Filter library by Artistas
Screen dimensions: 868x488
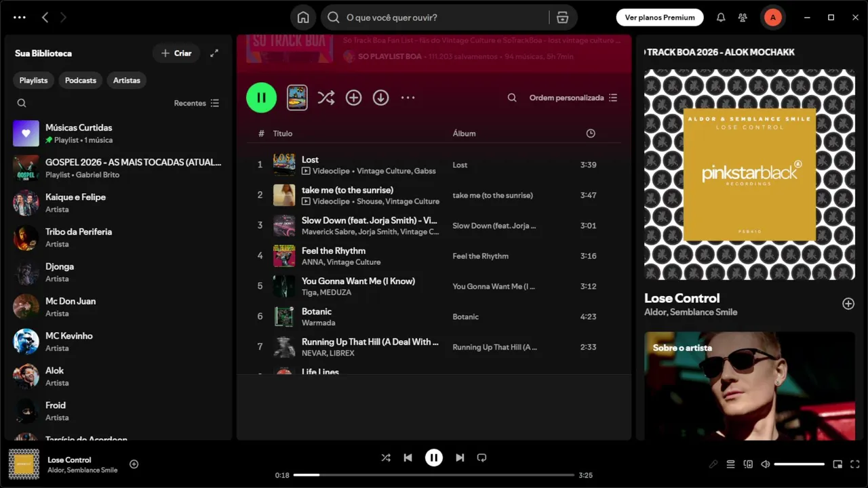pyautogui.click(x=127, y=80)
